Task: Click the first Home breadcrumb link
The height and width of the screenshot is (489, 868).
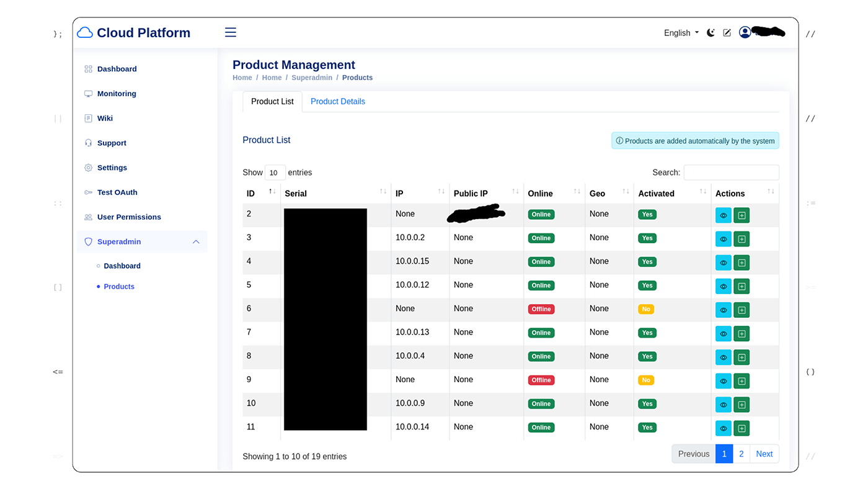Action: (x=242, y=78)
